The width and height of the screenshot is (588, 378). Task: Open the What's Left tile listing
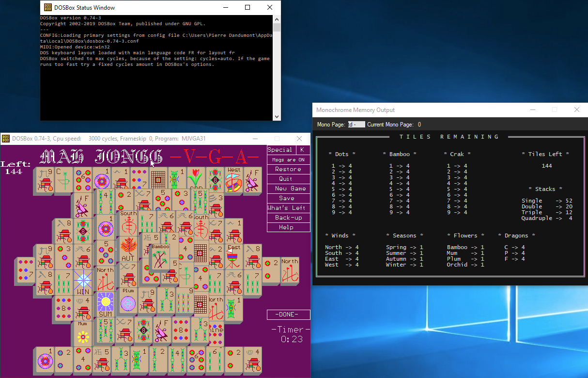pos(288,208)
